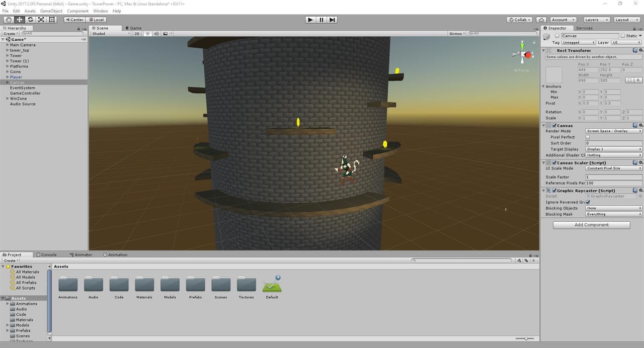Image resolution: width=644 pixels, height=348 pixels.
Task: Toggle the Static checkbox
Action: tap(622, 36)
